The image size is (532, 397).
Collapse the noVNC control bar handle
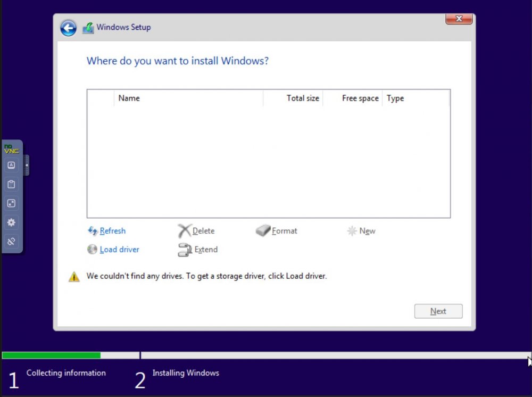pos(27,166)
